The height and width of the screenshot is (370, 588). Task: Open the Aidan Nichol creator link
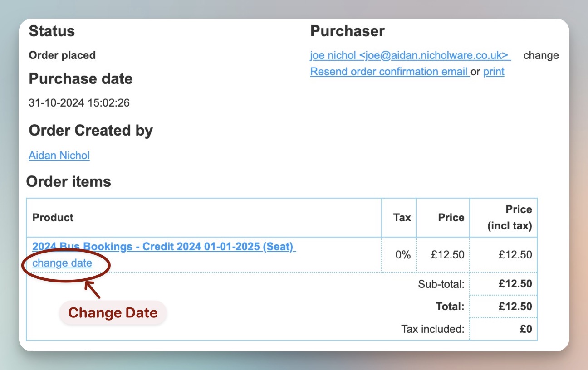tap(59, 156)
